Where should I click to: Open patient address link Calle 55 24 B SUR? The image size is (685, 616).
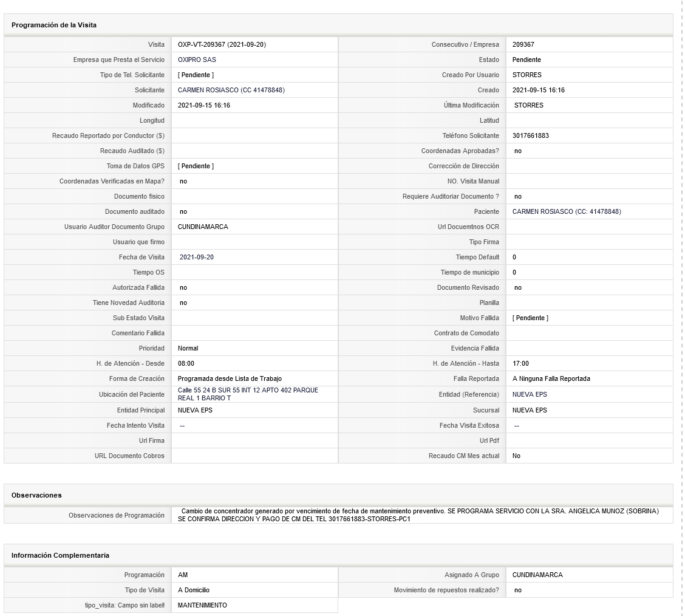click(x=248, y=394)
